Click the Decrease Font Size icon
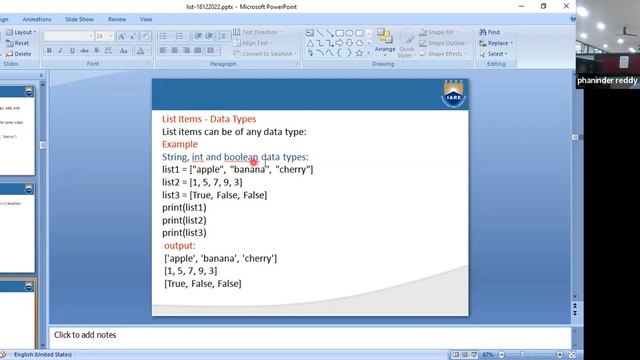This screenshot has width=640, height=360. (x=133, y=36)
